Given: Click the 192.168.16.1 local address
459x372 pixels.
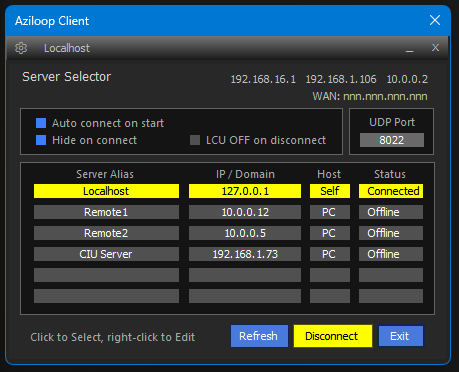Looking at the screenshot, I should (263, 79).
